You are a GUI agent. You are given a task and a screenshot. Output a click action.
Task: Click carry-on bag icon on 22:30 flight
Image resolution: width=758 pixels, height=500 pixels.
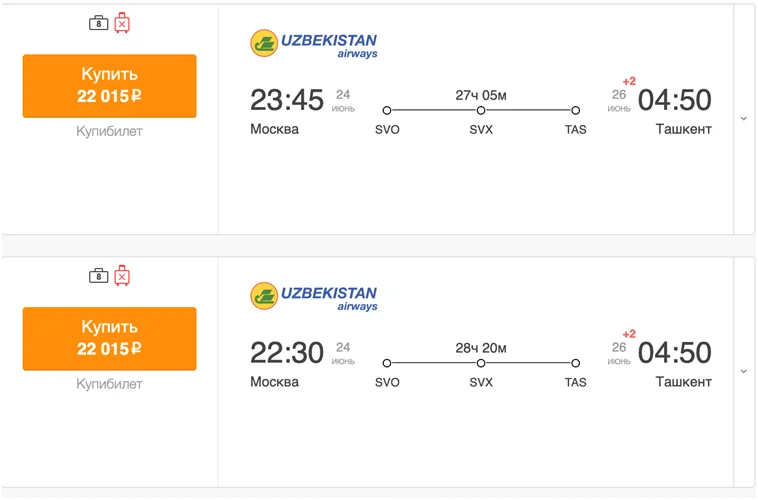(98, 275)
